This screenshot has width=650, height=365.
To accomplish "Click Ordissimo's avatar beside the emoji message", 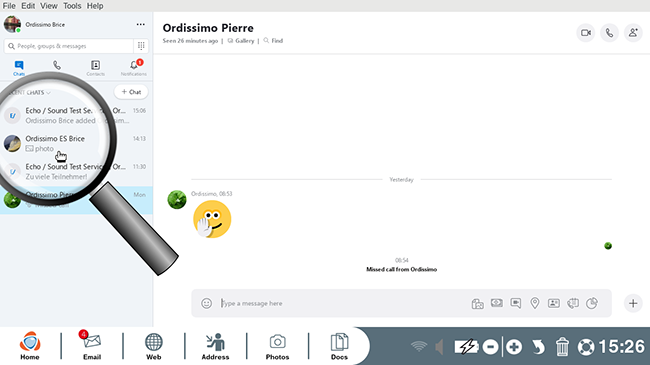I will tap(177, 200).
